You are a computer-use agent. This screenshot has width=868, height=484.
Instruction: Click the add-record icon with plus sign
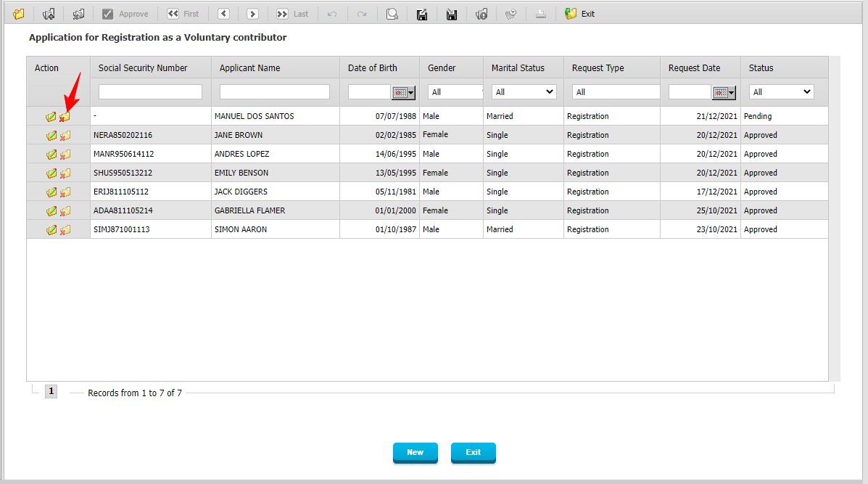(49, 14)
